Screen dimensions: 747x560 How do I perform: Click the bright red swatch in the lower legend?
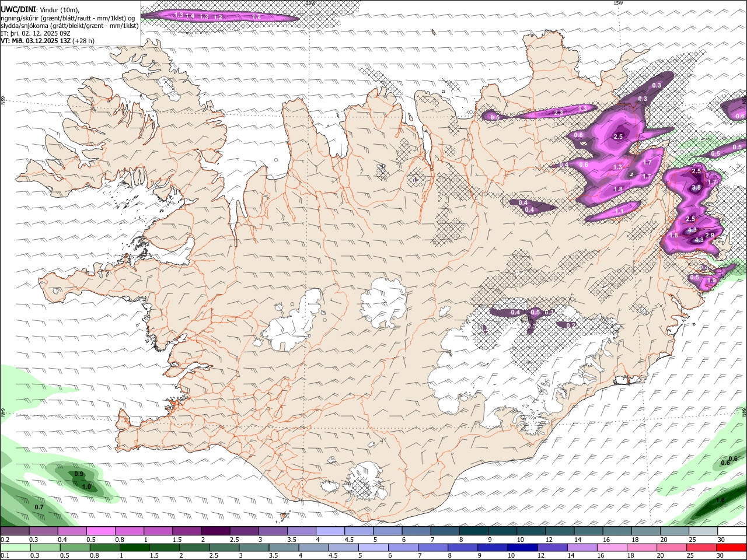(x=731, y=547)
